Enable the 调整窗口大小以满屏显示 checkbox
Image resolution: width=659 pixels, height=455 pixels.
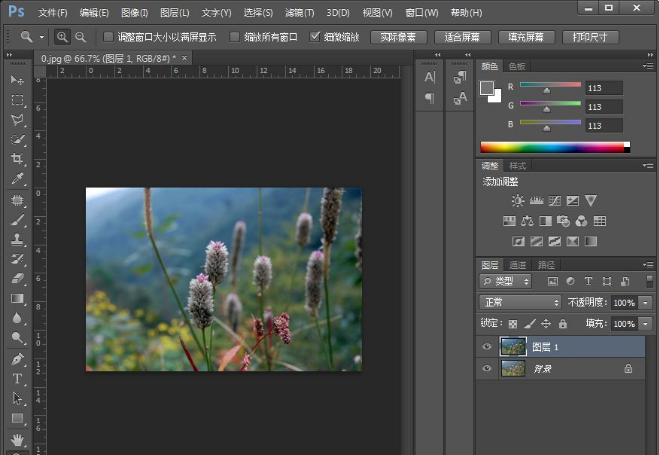coord(109,37)
